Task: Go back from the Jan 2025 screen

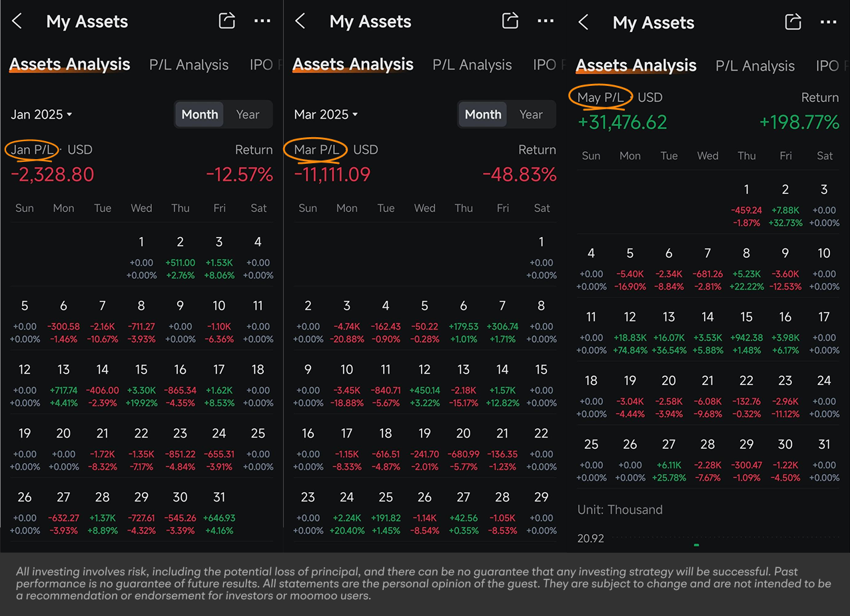Action: (17, 21)
